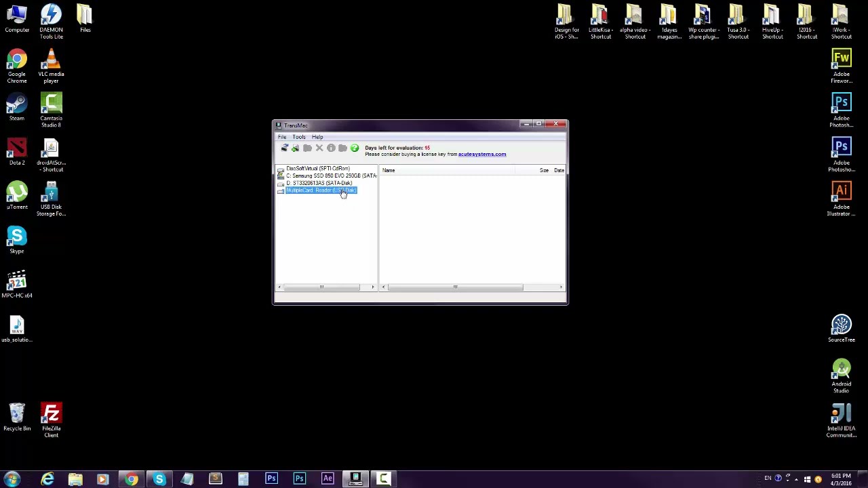Click the Windows Start button
The width and height of the screenshot is (868, 488).
[x=13, y=479]
